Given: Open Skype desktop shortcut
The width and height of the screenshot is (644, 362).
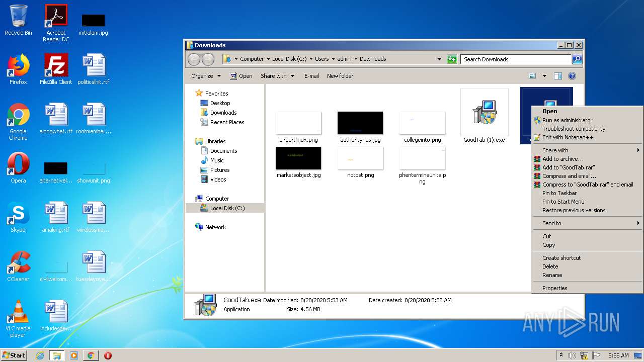Looking at the screenshot, I should [x=18, y=217].
